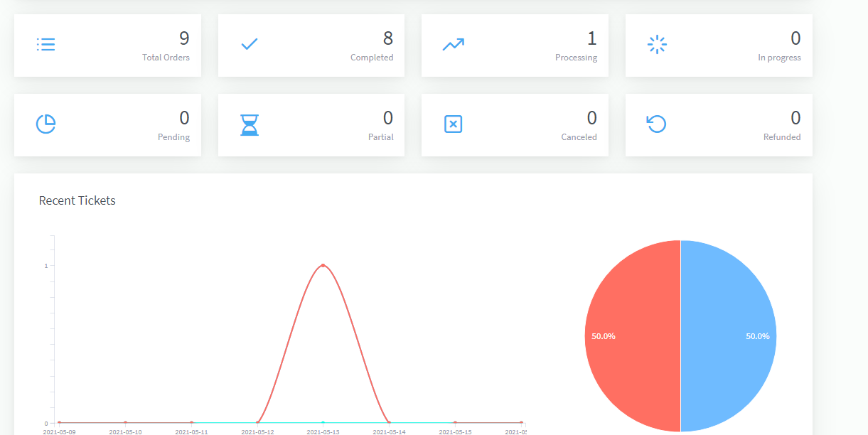
Task: Click the number 9 in Total Orders
Action: pyautogui.click(x=184, y=38)
